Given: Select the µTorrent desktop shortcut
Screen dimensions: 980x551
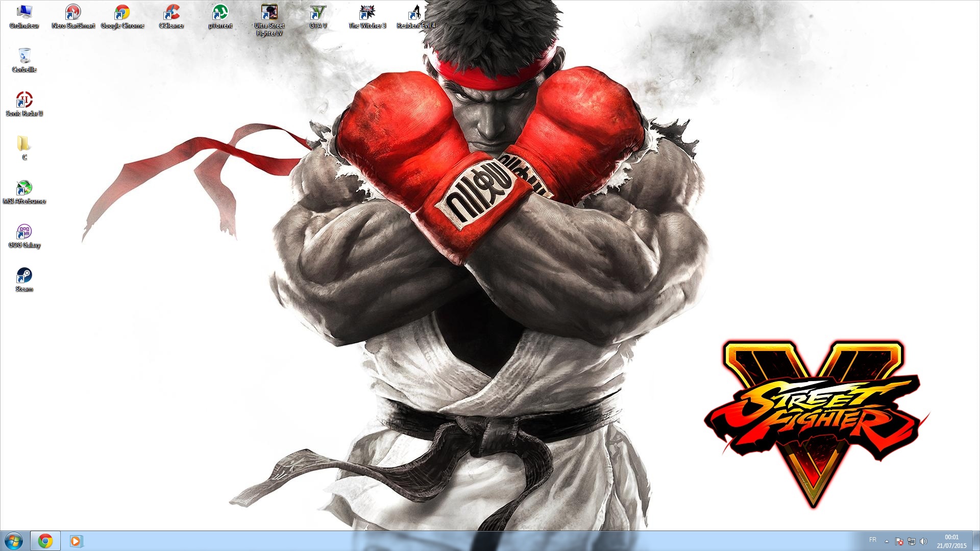Looking at the screenshot, I should click(x=220, y=16).
